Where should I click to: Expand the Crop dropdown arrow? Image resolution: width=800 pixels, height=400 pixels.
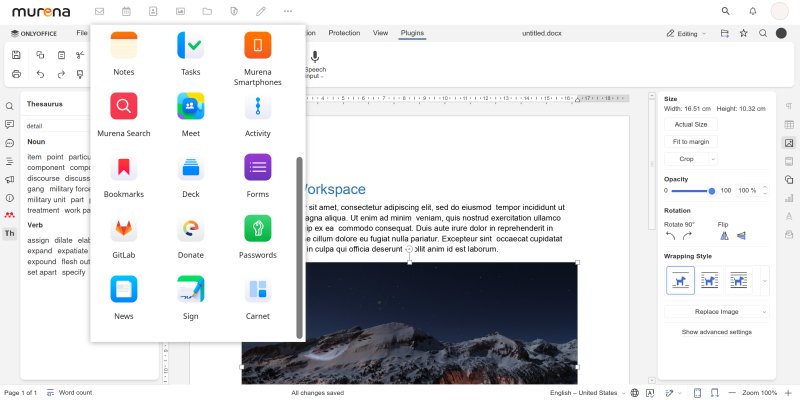pyautogui.click(x=713, y=159)
